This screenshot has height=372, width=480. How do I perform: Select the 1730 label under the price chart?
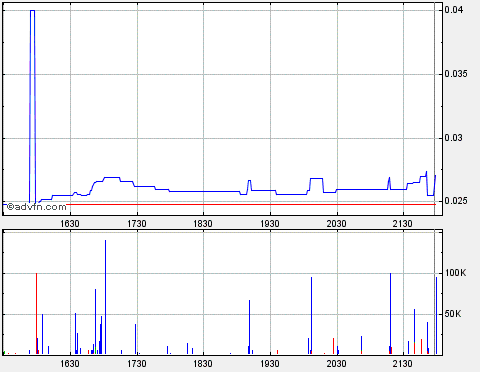coord(137,223)
